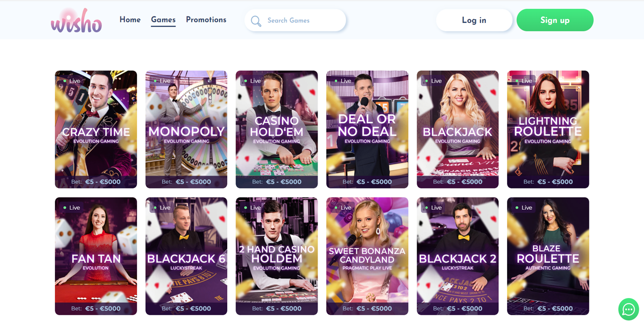This screenshot has width=644, height=323.
Task: Click the Live badge on Lightning Roulette
Action: tap(524, 81)
